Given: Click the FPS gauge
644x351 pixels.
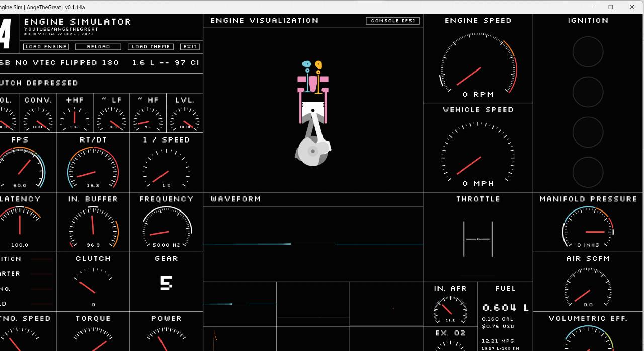Looking at the screenshot, I should 20,168.
